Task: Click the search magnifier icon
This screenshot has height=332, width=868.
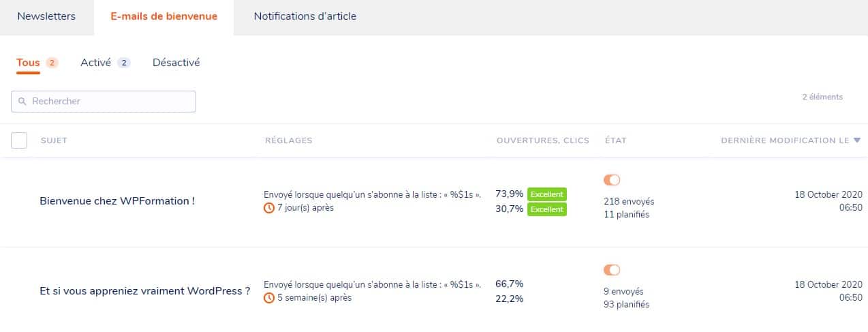Action: coord(22,102)
